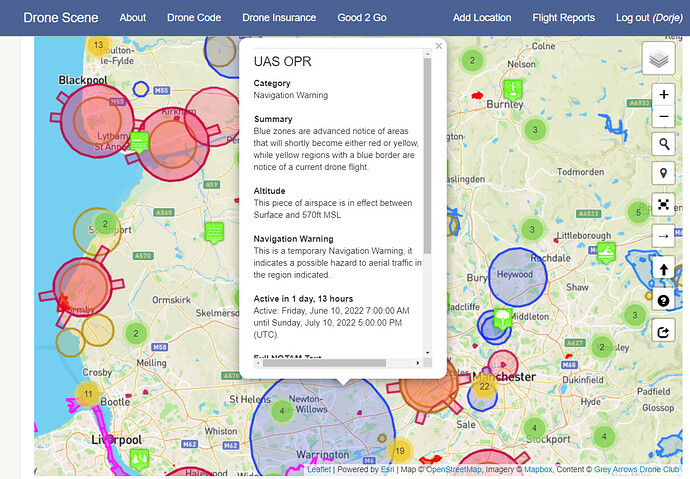Expand the yellow cluster marker 13
Image resolution: width=690 pixels, height=479 pixels.
pyautogui.click(x=98, y=45)
